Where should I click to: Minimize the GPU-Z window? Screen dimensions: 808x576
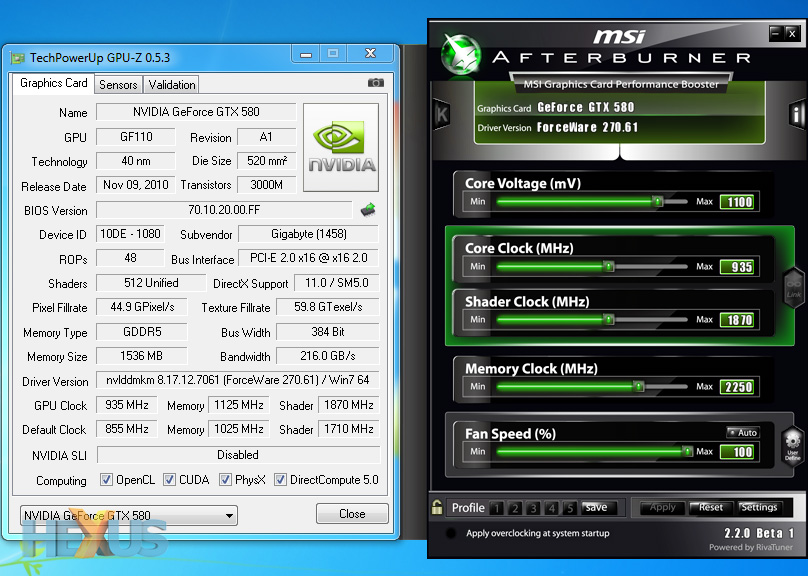click(x=306, y=54)
